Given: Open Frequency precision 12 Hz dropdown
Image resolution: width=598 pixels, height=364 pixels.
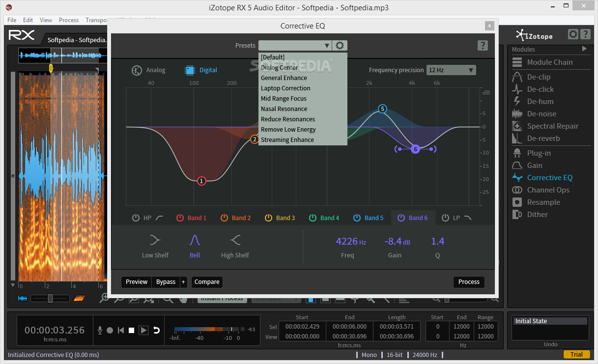Looking at the screenshot, I should [x=451, y=70].
